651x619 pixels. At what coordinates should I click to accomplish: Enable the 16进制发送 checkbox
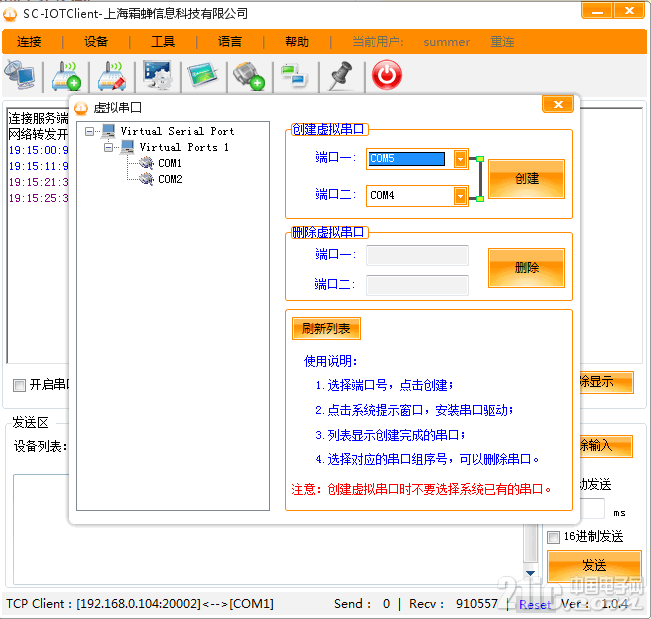(553, 537)
